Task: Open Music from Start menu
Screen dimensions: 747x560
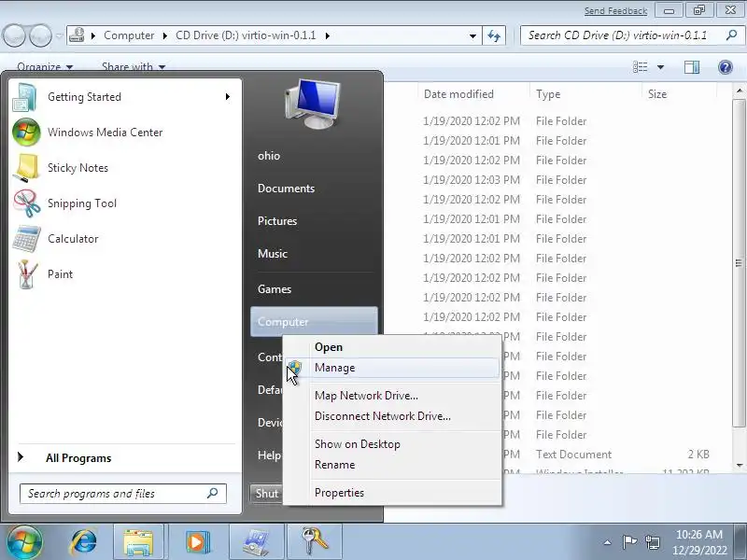Action: pyautogui.click(x=272, y=253)
